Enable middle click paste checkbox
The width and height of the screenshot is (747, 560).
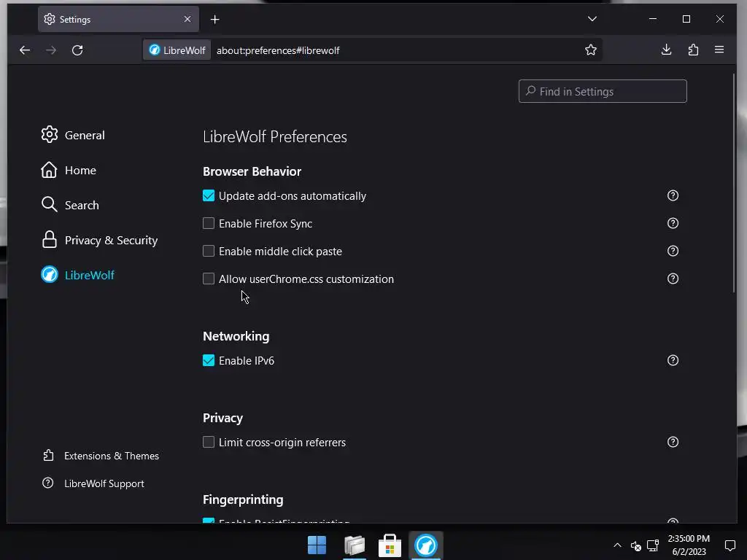point(209,251)
